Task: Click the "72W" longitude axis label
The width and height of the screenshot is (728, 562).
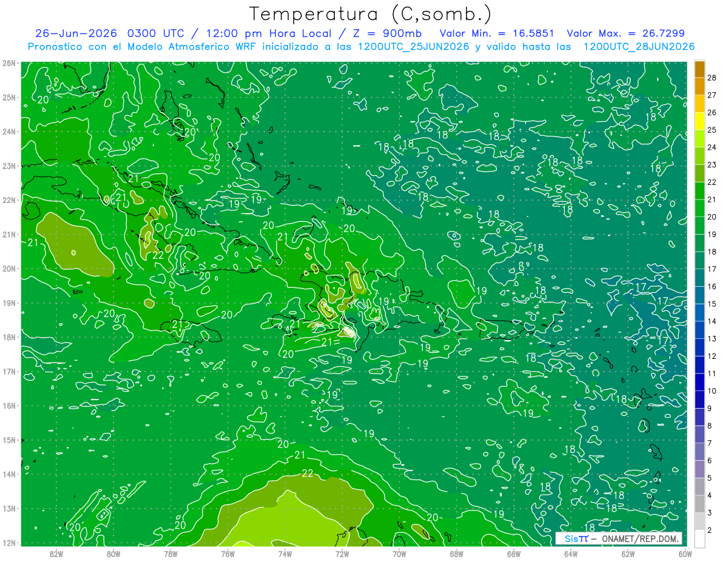Action: click(342, 554)
